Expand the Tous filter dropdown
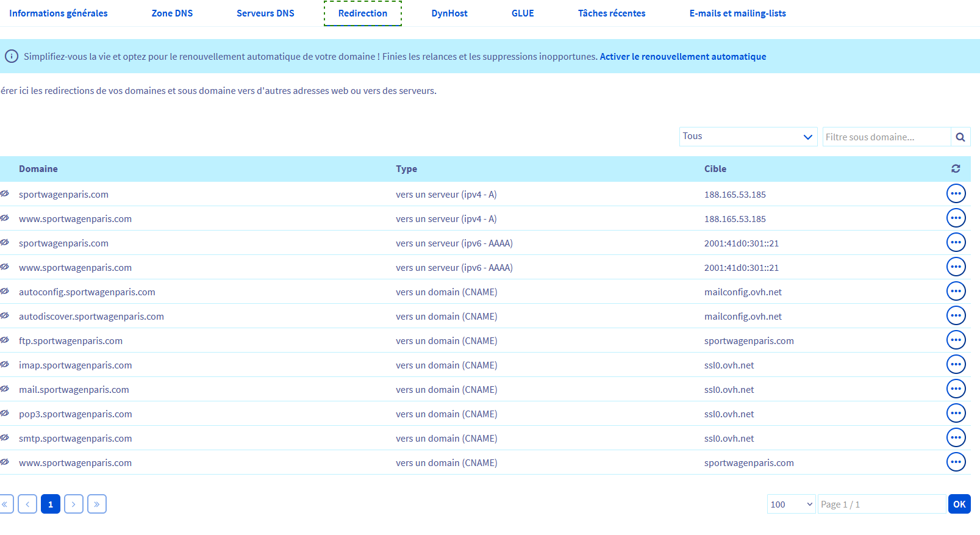This screenshot has height=535, width=980. [x=748, y=137]
